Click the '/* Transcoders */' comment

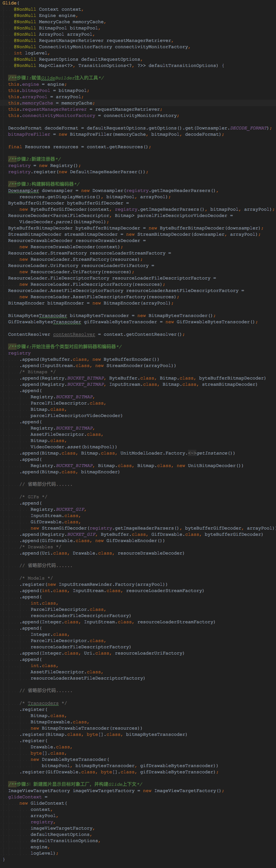pyautogui.click(x=43, y=703)
